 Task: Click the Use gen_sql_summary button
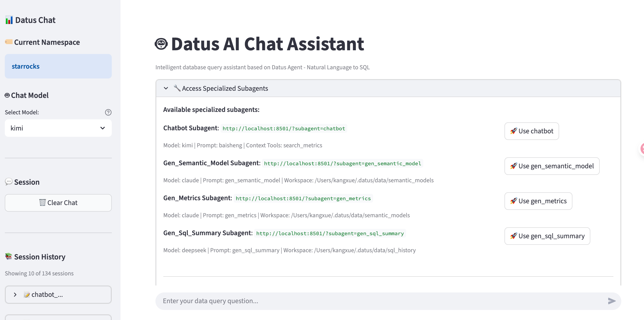tap(547, 236)
